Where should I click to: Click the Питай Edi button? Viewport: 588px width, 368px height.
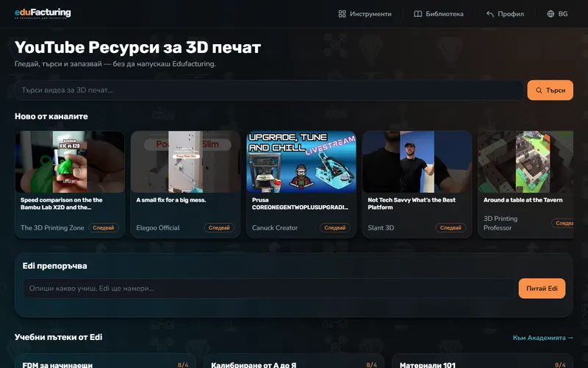[x=542, y=289]
